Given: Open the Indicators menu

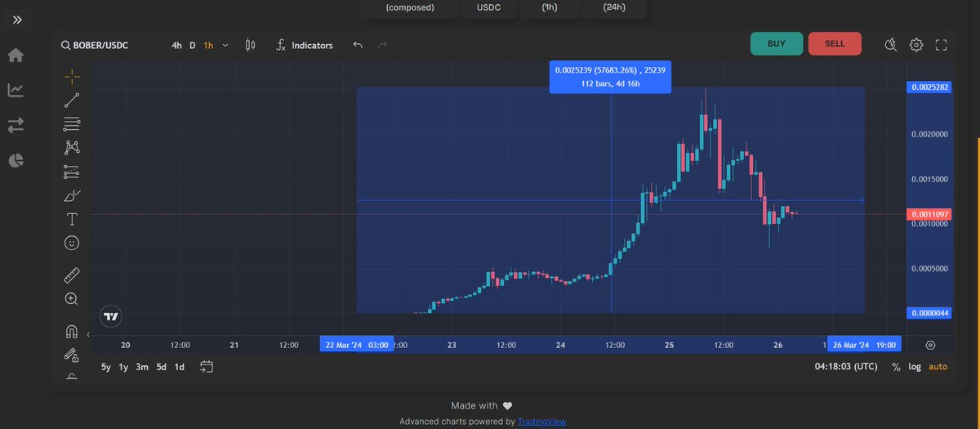Looking at the screenshot, I should click(304, 45).
